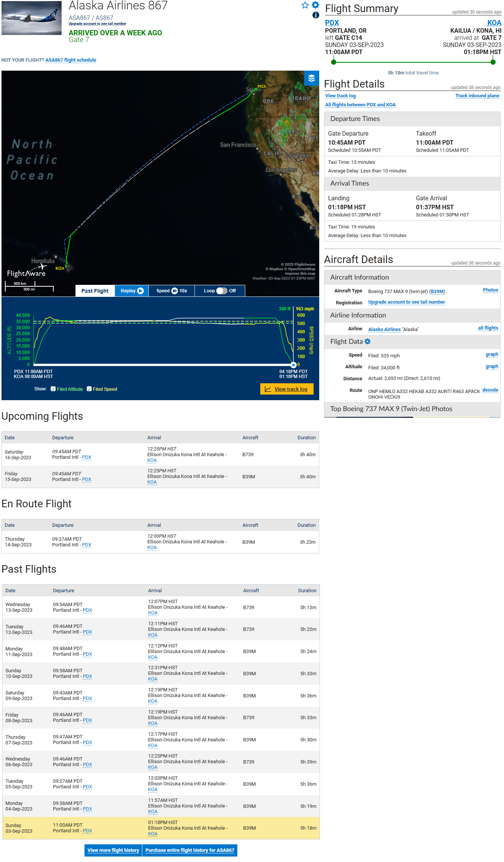Screen dimensions: 504x862
Task: Click PDX link in Thursday 14-Sep-2023 row
Action: (x=87, y=545)
